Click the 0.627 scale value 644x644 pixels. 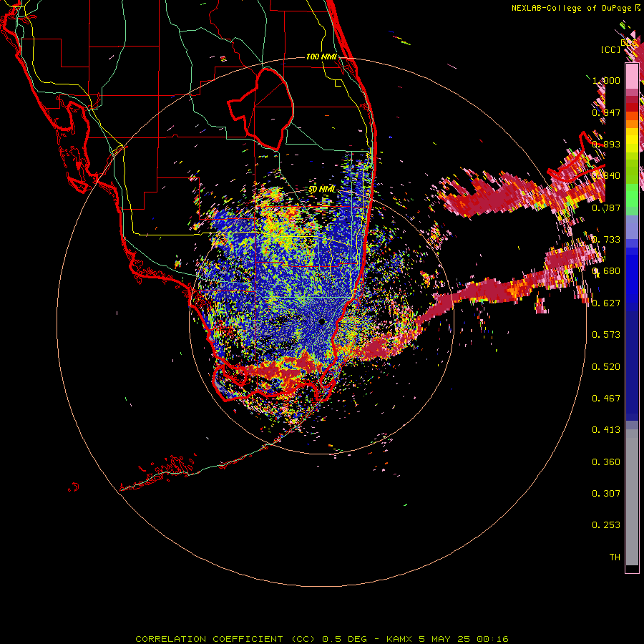606,303
